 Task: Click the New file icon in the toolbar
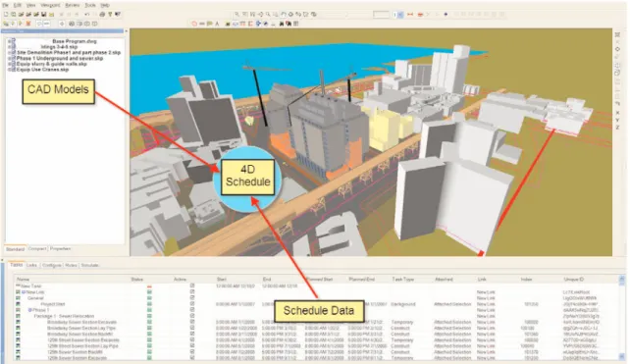6,15
